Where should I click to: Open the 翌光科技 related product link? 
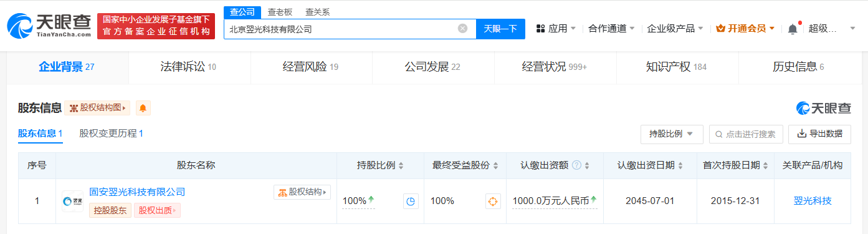(813, 201)
